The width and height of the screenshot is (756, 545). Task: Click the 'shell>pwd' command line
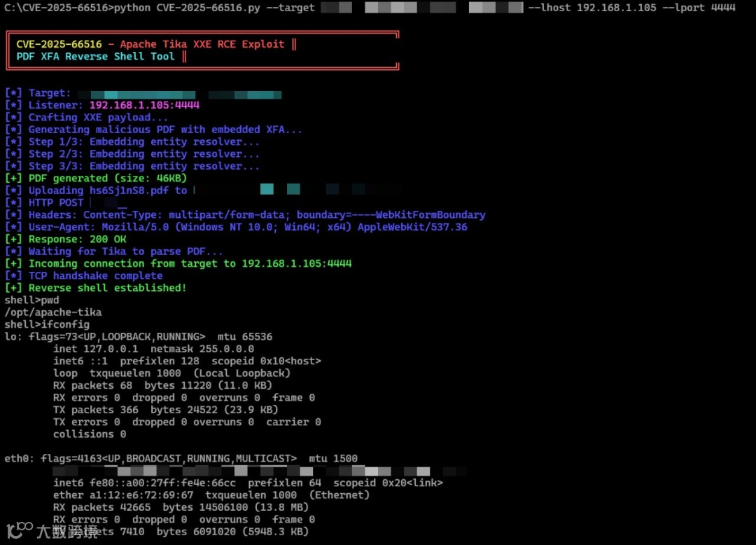31,300
